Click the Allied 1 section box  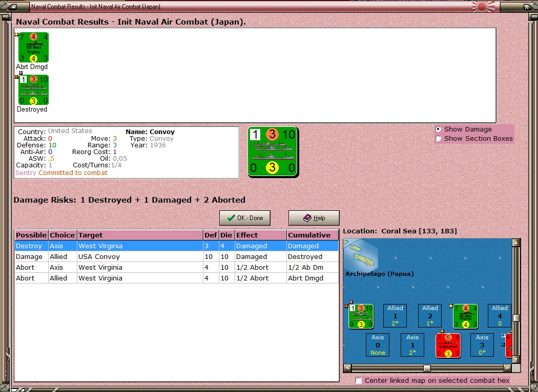pyautogui.click(x=395, y=316)
